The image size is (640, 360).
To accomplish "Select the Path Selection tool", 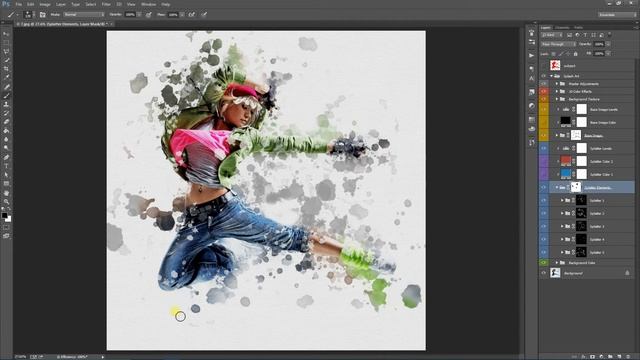I will coord(6,175).
